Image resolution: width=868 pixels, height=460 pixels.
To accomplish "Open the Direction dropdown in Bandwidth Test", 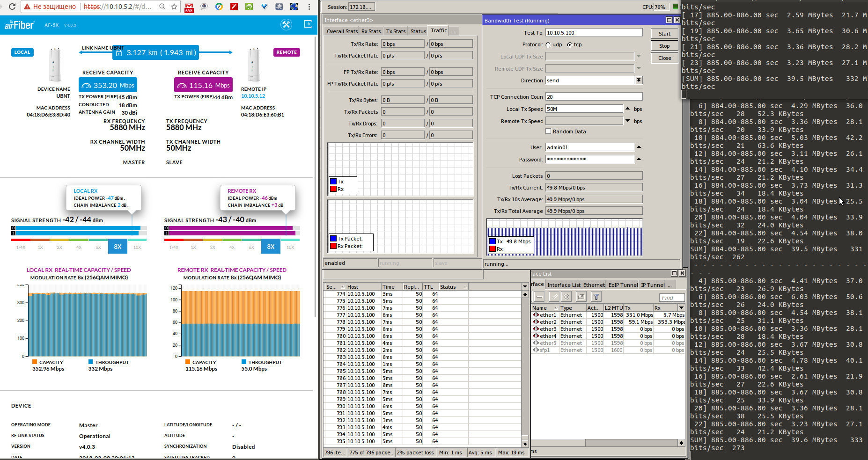I will (x=638, y=80).
